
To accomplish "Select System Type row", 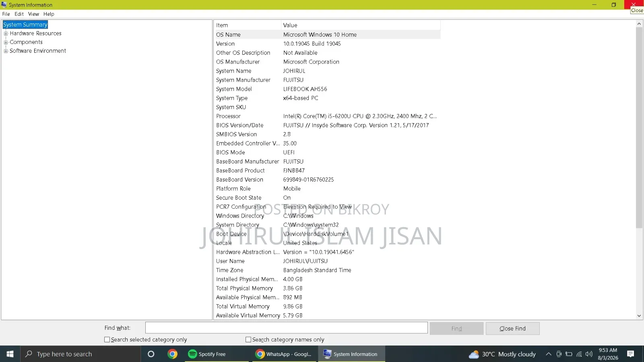I will coord(327,98).
